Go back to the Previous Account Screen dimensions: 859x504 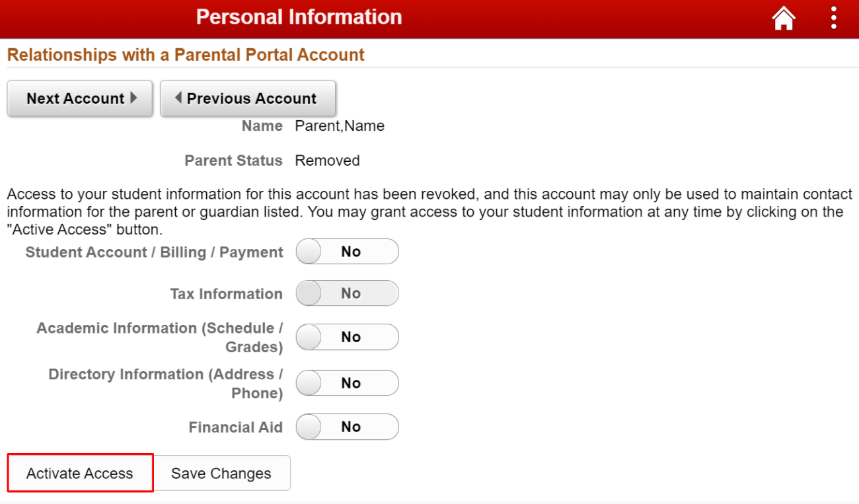click(248, 98)
